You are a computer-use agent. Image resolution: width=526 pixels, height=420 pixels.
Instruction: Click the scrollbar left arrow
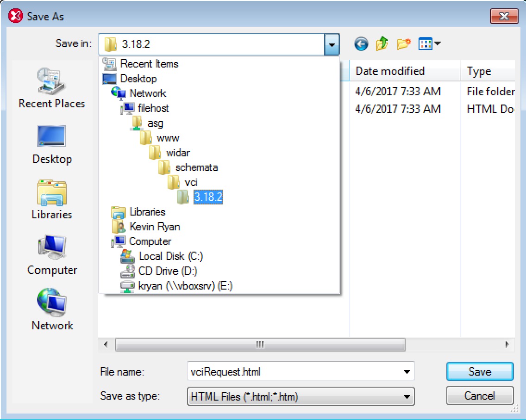(x=106, y=345)
